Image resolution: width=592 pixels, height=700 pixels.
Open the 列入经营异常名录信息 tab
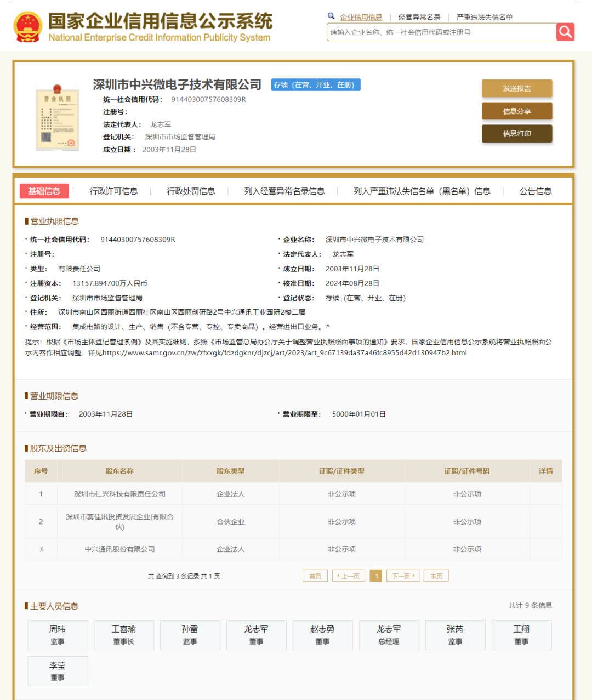click(x=284, y=191)
